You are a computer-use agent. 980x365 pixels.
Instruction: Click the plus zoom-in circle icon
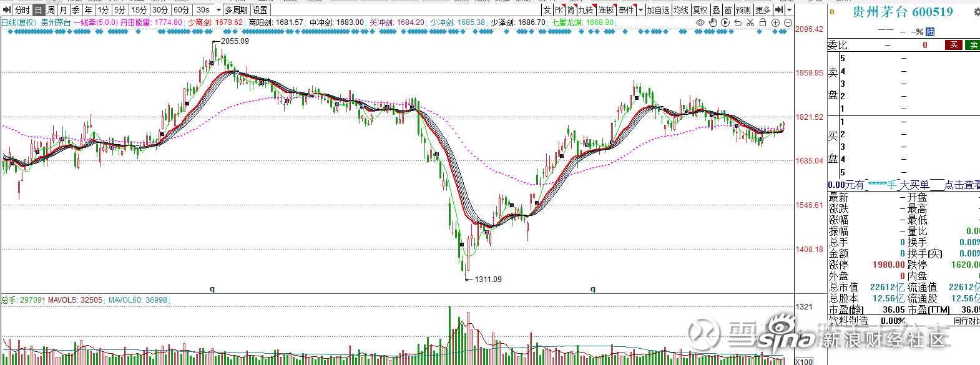point(775,22)
